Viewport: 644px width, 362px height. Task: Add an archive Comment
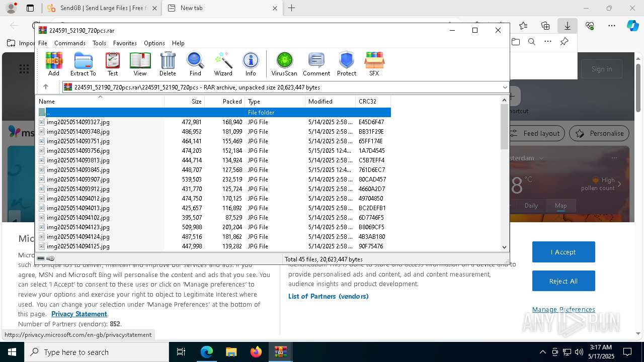pos(316,64)
